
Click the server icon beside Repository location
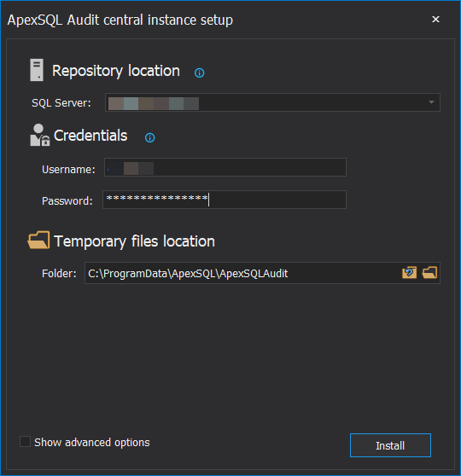click(37, 70)
